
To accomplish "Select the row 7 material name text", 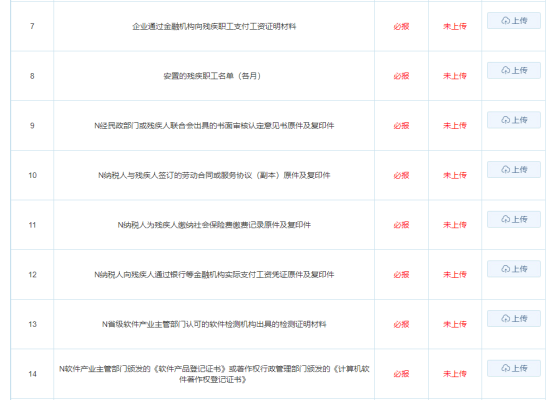I will click(x=214, y=26).
